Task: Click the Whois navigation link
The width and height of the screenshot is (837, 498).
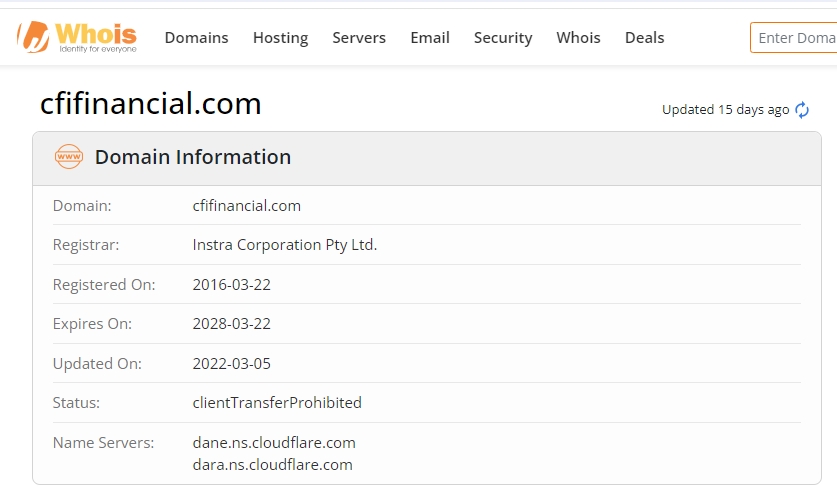Action: (578, 38)
